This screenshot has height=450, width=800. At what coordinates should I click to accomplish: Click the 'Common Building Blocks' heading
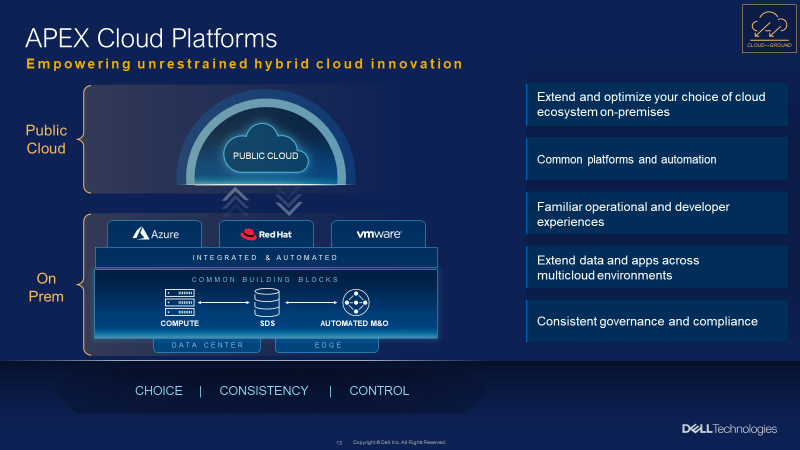265,280
